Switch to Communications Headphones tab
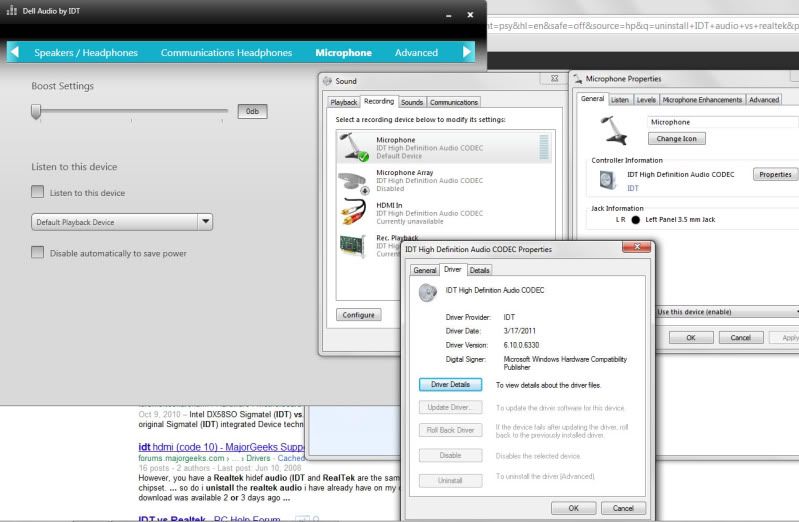The image size is (799, 522). (x=226, y=53)
